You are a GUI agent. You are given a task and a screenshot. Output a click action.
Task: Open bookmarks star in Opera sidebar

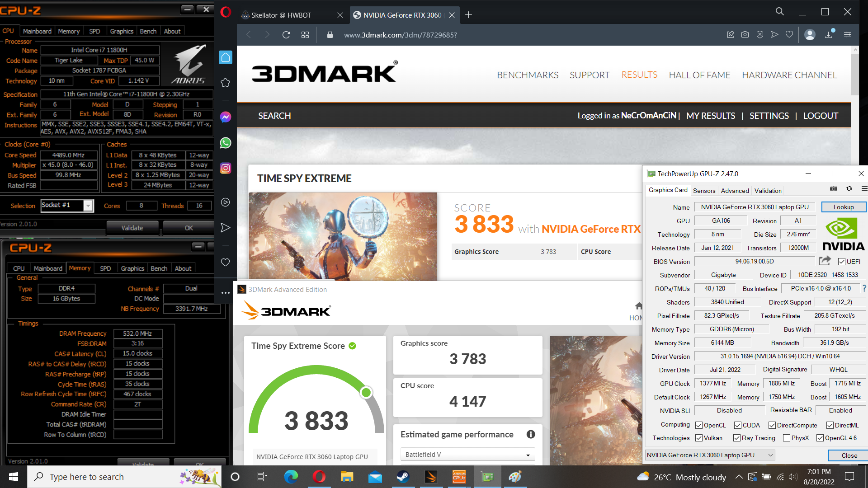(x=225, y=83)
